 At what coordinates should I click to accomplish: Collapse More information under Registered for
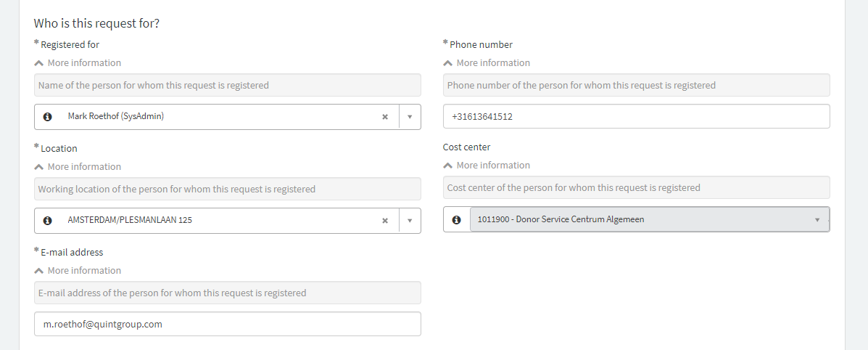(x=78, y=62)
